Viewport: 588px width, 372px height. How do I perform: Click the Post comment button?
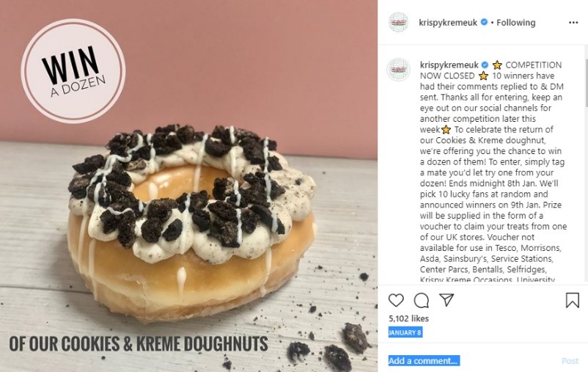click(570, 361)
